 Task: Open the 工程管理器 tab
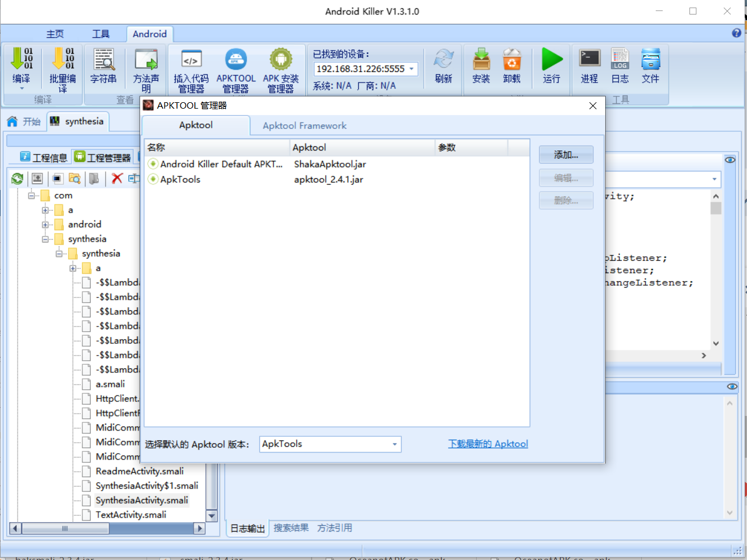pos(102,157)
